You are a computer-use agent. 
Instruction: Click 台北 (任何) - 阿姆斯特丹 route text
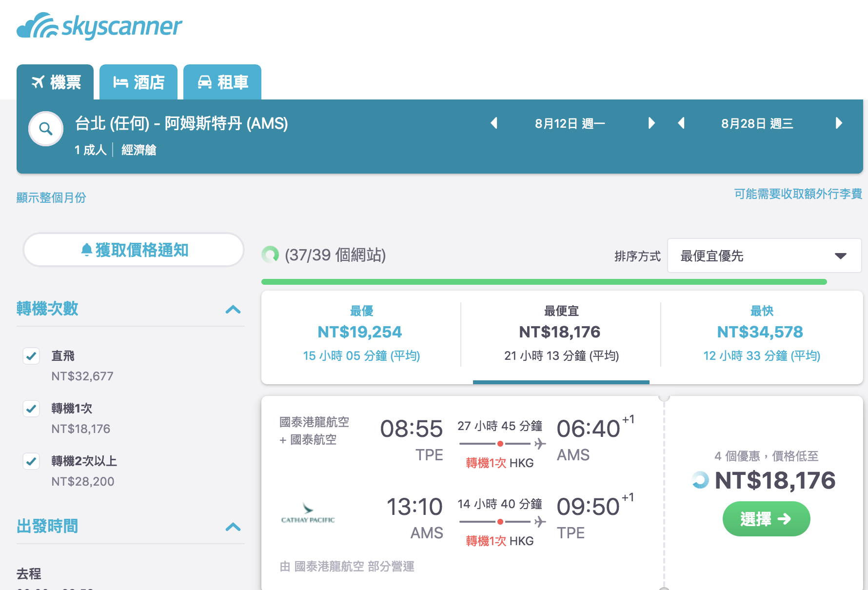181,123
